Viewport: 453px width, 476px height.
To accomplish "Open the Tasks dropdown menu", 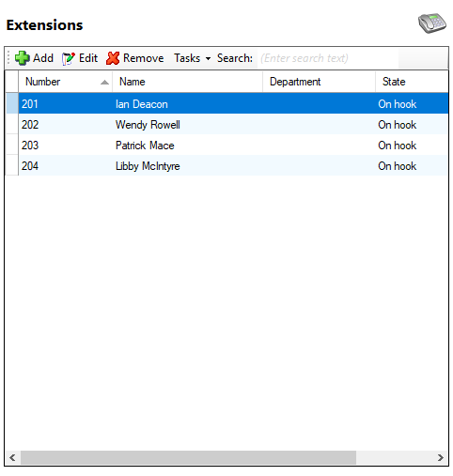I will (192, 58).
